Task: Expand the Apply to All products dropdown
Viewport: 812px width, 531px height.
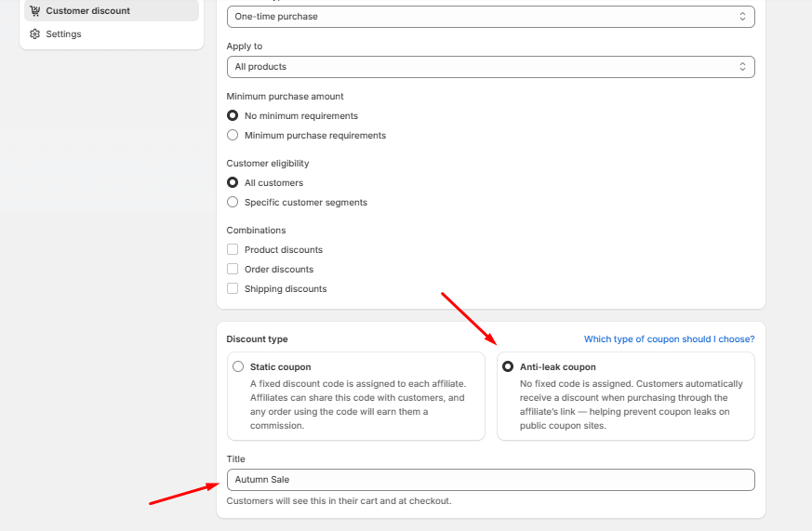Action: pyautogui.click(x=490, y=67)
